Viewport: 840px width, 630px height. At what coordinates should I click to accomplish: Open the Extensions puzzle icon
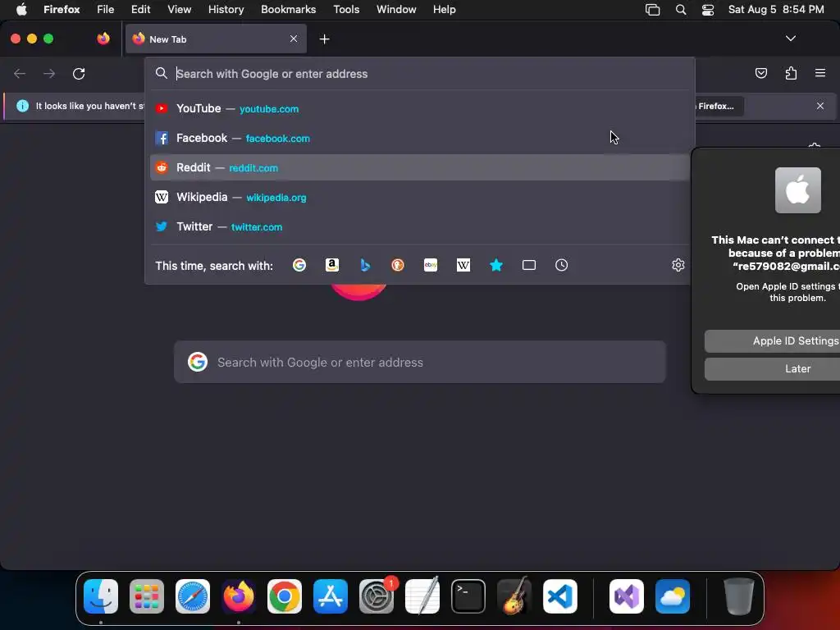click(x=791, y=73)
